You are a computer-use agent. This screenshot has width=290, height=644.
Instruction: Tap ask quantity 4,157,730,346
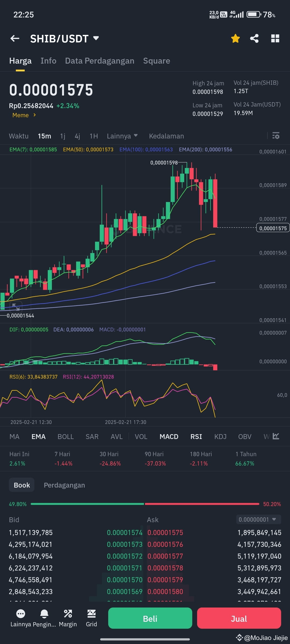click(x=259, y=544)
